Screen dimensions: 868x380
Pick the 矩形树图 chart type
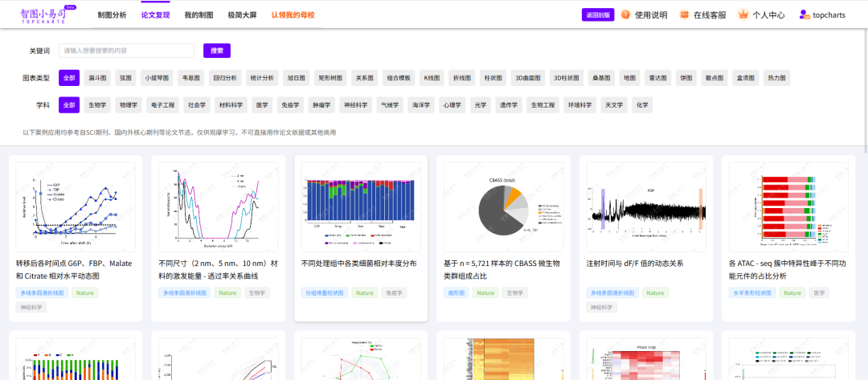(330, 78)
